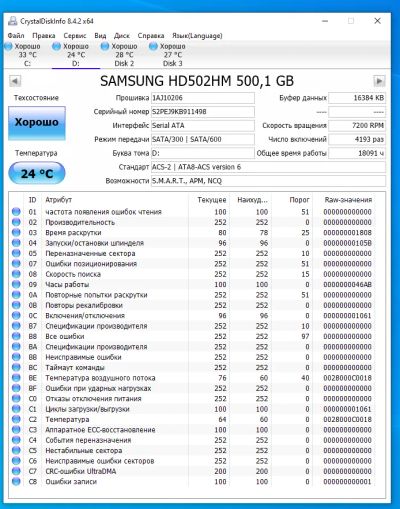Click the rotation speed field 7200 RPM
400x509 pixels.
[x=357, y=126]
